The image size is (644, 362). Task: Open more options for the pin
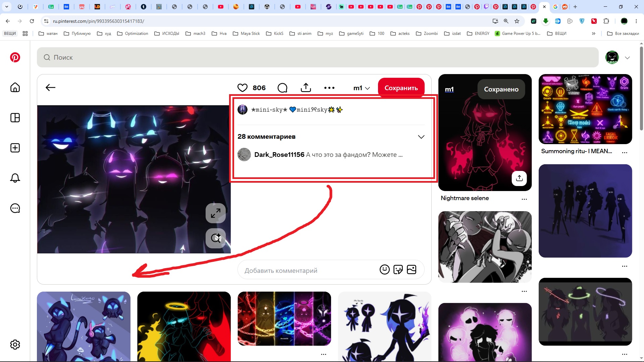(x=329, y=88)
